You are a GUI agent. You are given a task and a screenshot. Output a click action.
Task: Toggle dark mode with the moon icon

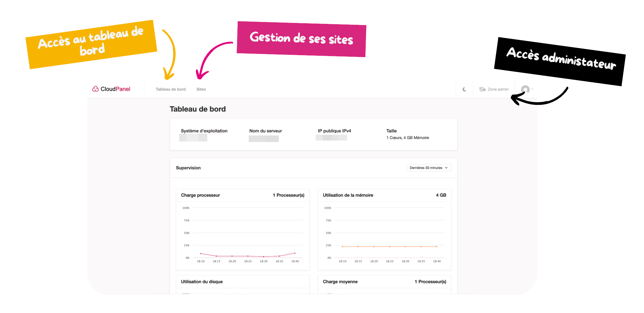click(464, 89)
